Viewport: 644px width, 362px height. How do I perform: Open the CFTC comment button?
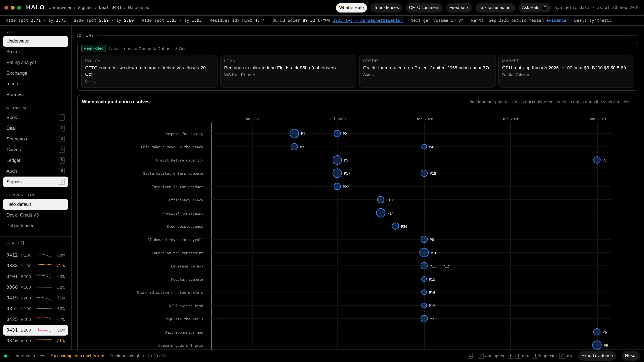coord(424,8)
